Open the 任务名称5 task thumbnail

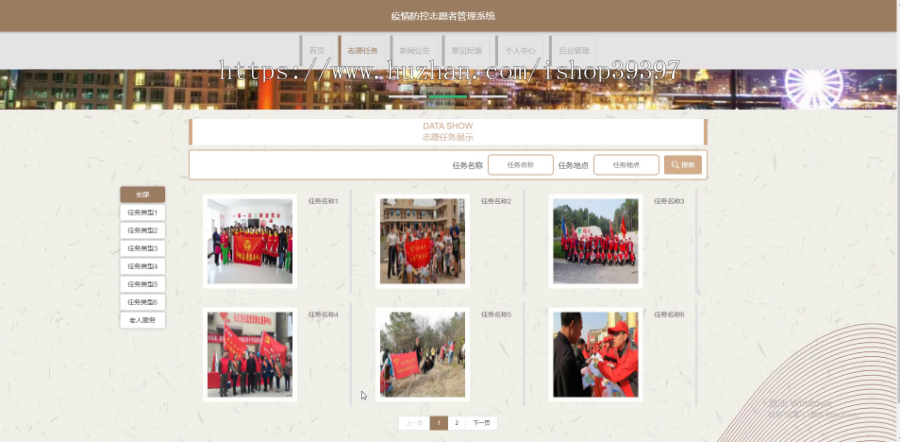coord(422,354)
